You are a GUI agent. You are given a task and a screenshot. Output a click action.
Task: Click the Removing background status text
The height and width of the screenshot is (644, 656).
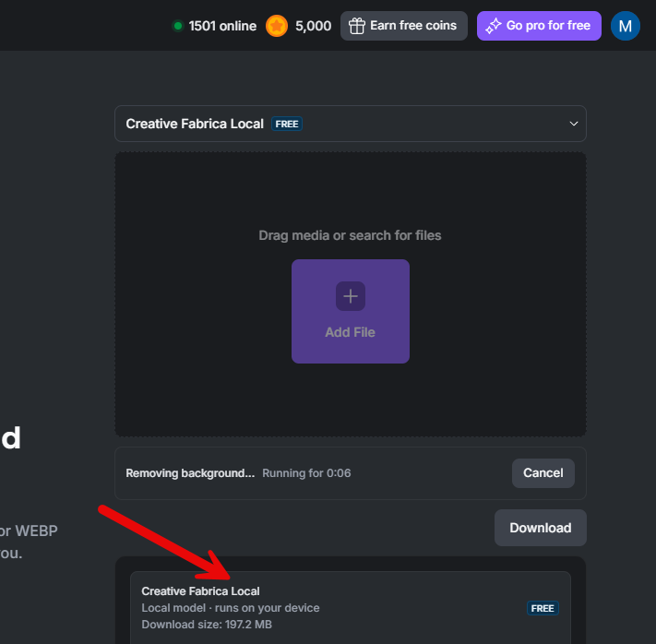coord(190,473)
